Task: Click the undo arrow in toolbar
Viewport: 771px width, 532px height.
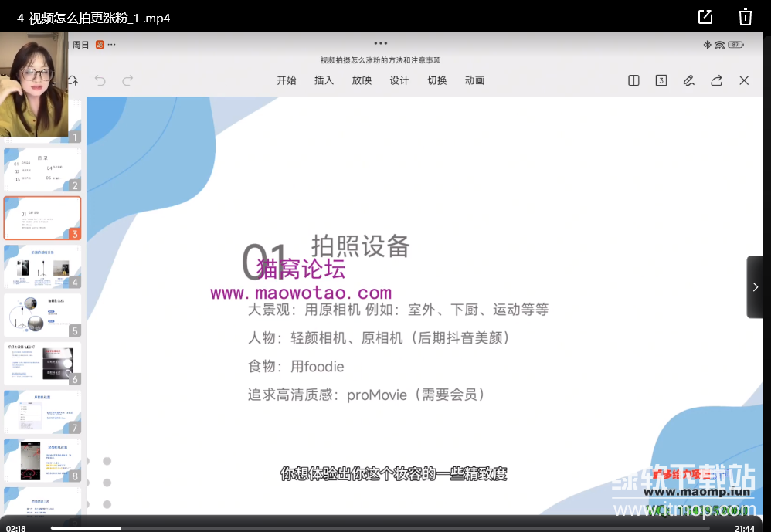Action: (100, 80)
